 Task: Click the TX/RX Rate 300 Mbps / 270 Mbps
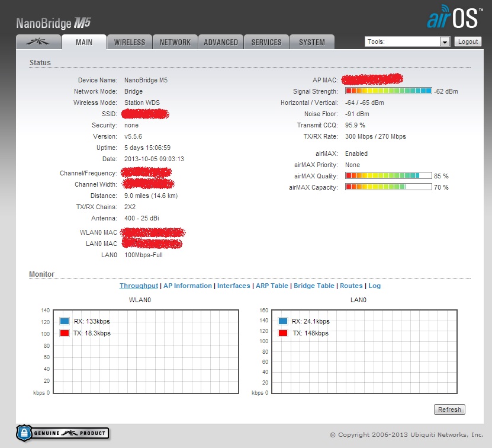click(x=375, y=137)
